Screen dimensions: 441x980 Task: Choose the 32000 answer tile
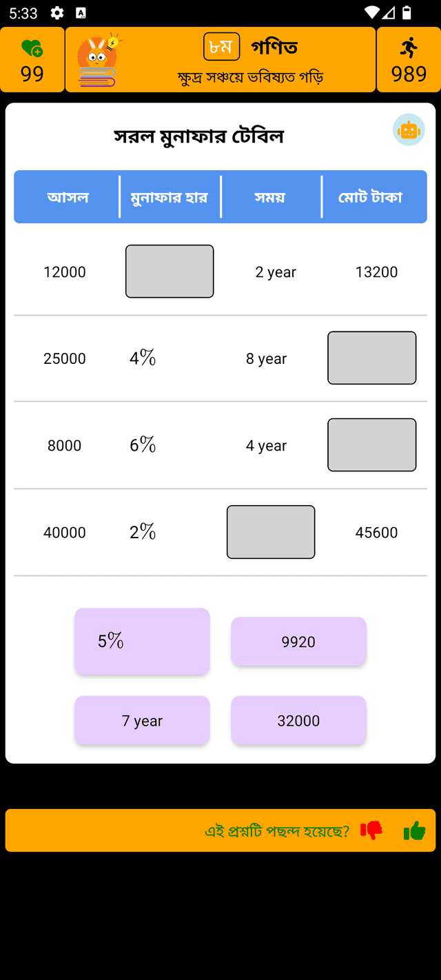[298, 720]
